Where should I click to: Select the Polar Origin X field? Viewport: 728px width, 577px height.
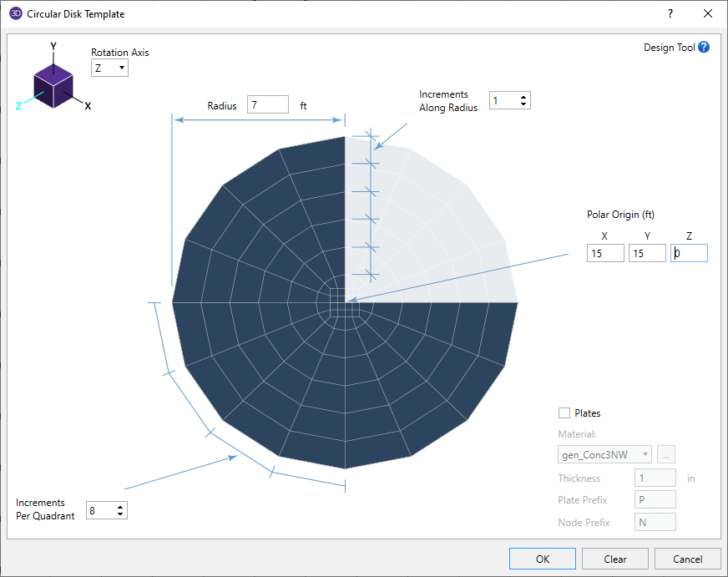tap(604, 253)
